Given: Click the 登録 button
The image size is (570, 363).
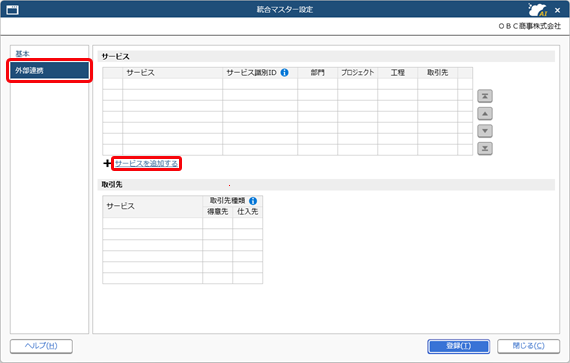Looking at the screenshot, I should click(x=459, y=346).
